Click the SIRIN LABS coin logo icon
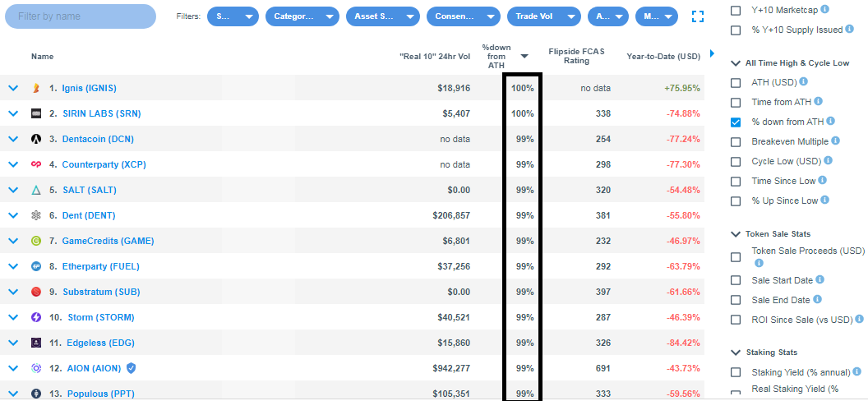 coord(36,113)
